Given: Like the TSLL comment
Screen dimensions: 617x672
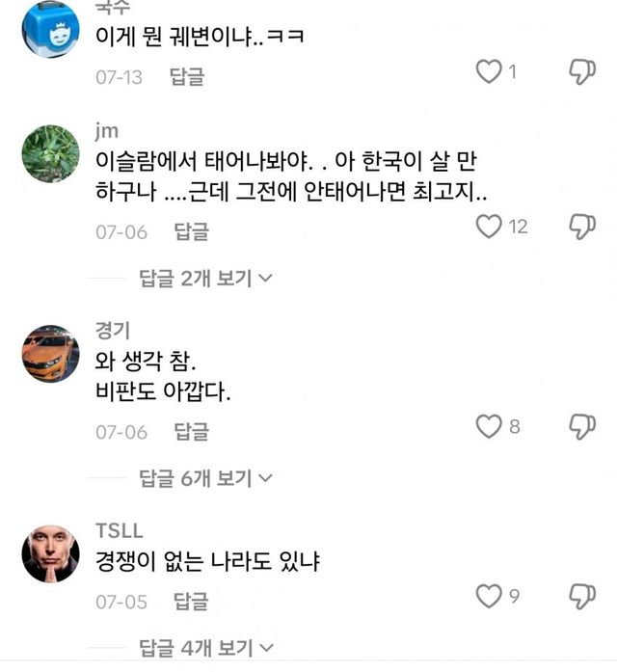Looking at the screenshot, I should click(x=490, y=597).
